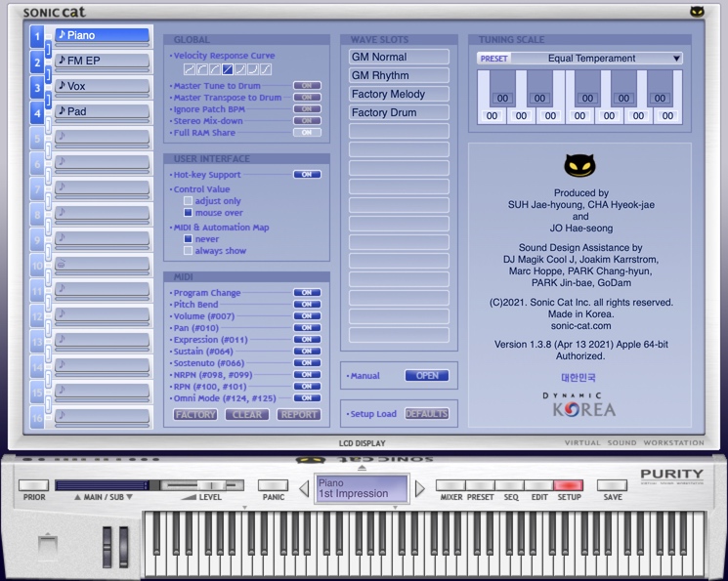Select the soft concave velocity curve, fifth icon
Viewport: 728px width, 581px height.
tap(240, 69)
